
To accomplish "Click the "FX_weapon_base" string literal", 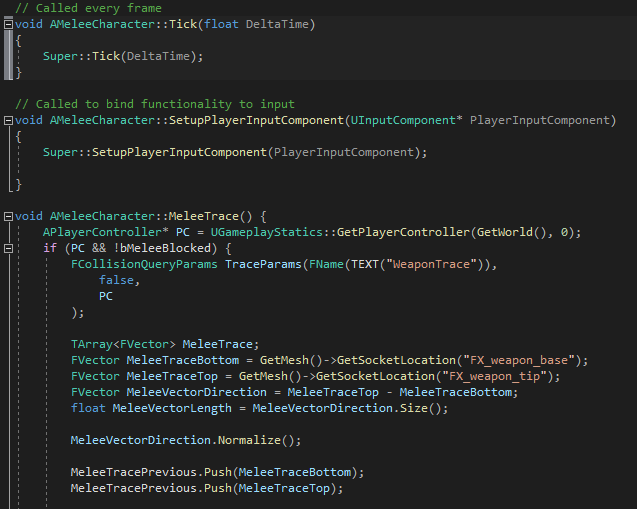I will (x=518, y=360).
